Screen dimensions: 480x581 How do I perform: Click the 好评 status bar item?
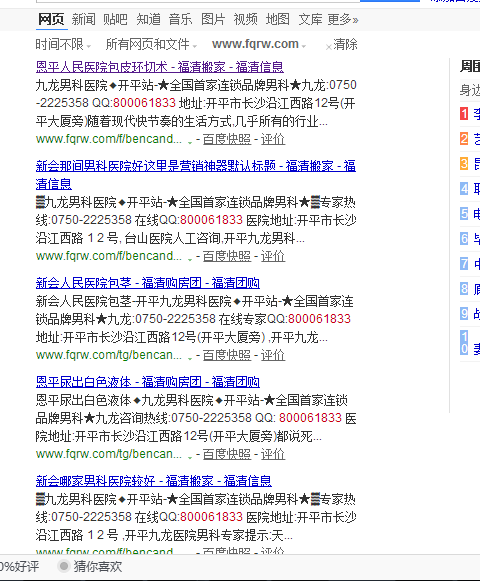coord(19,566)
